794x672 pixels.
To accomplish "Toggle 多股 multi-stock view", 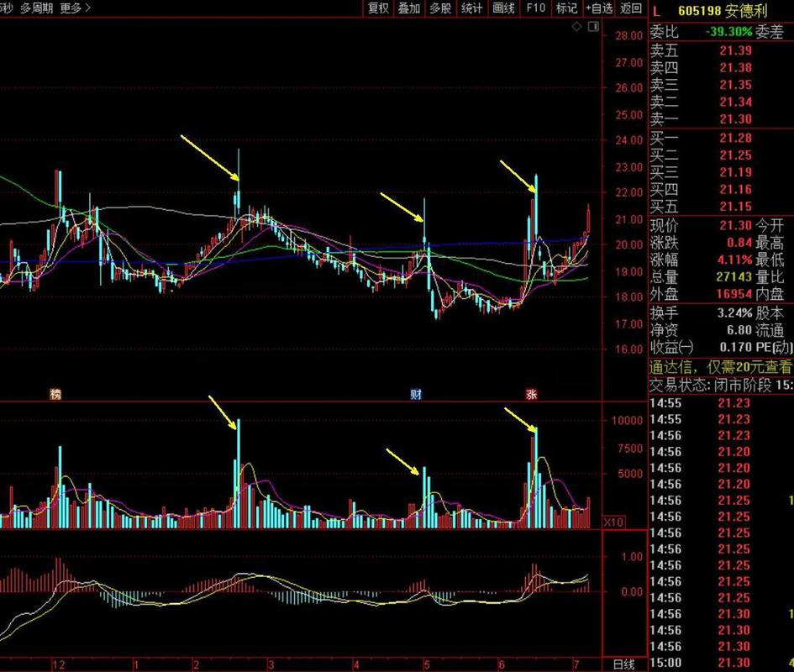I will (x=440, y=8).
